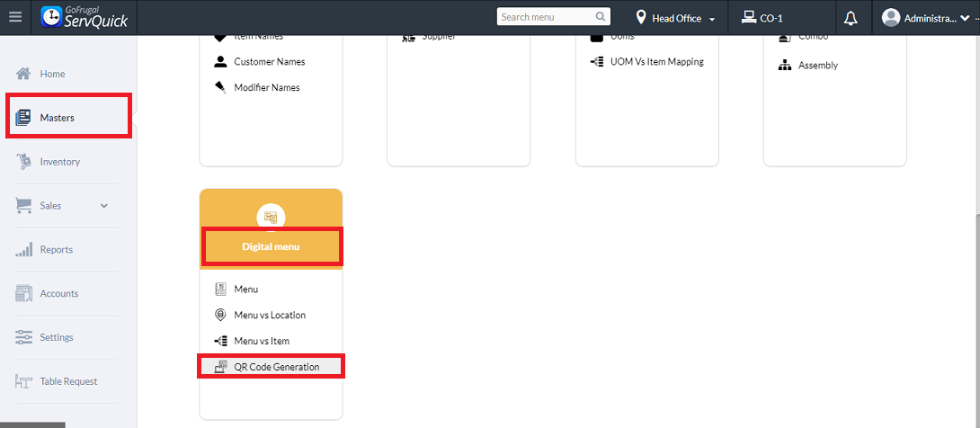The width and height of the screenshot is (980, 428).
Task: Click the Masters book icon
Action: click(23, 118)
